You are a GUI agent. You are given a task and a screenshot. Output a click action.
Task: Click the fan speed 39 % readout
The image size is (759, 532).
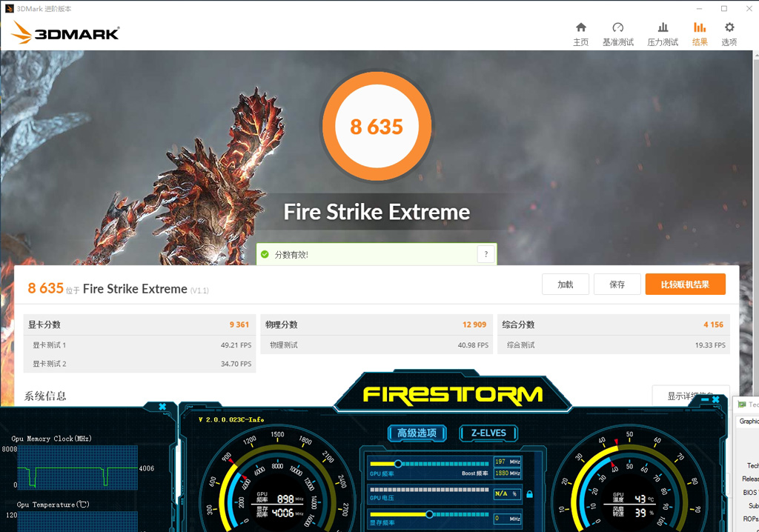click(x=640, y=512)
